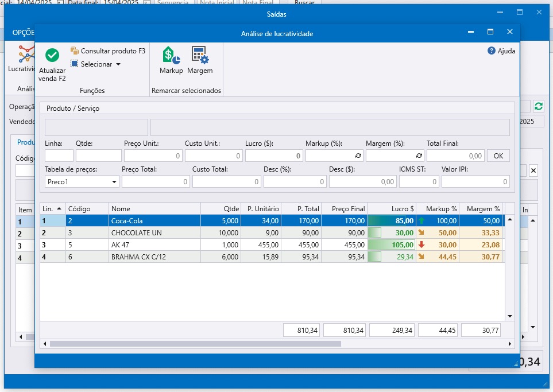Click the OK button
The height and width of the screenshot is (392, 553).
(x=498, y=156)
